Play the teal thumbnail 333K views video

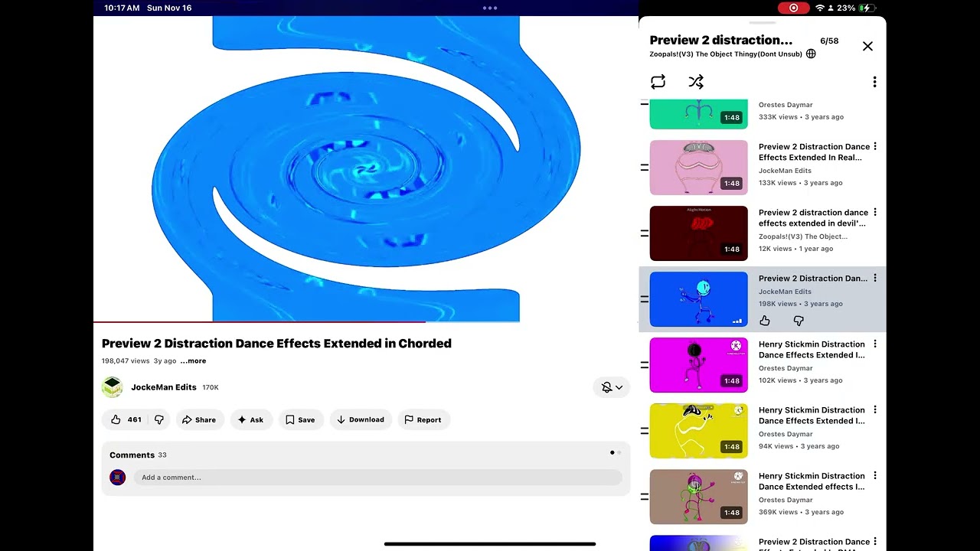point(699,113)
